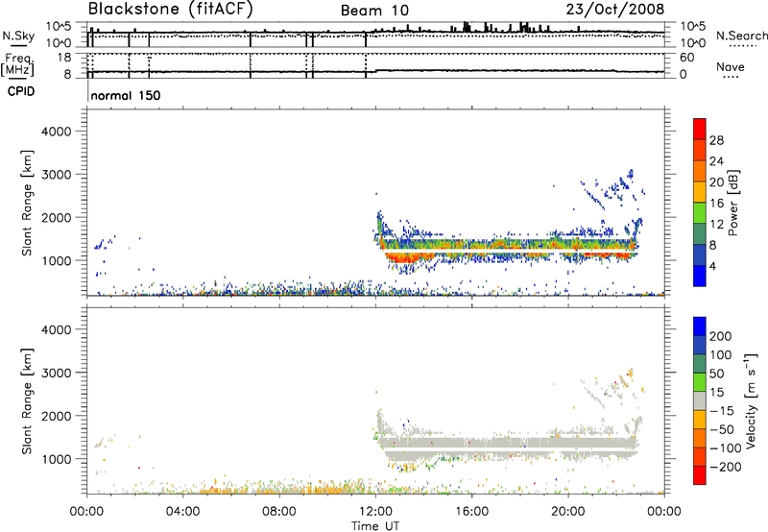Click the 20:00 time tick label

568,512
